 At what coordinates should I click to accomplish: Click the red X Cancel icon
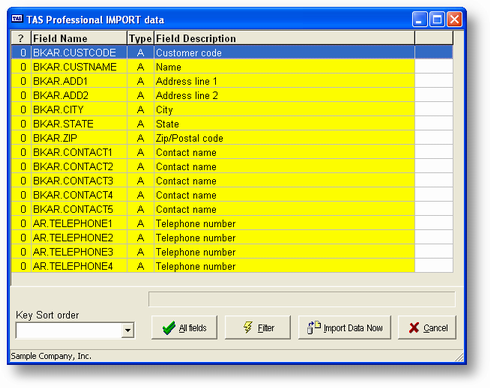pyautogui.click(x=414, y=328)
